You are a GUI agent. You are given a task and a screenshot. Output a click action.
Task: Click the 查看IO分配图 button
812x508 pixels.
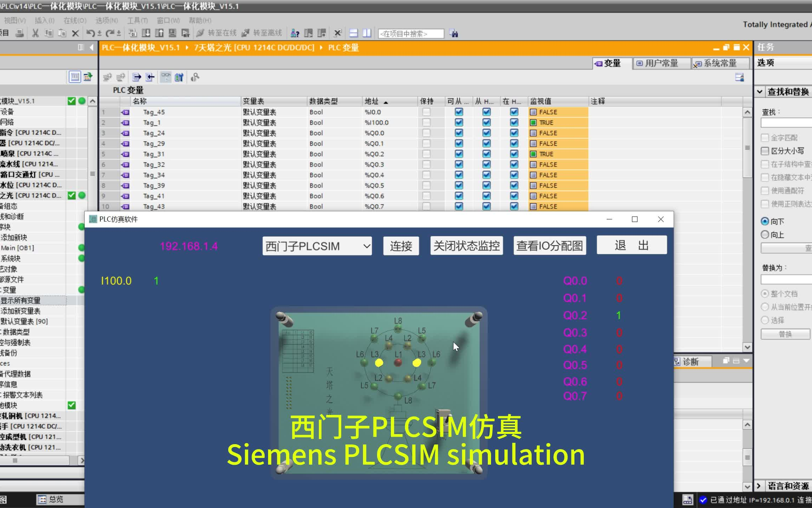coord(549,245)
